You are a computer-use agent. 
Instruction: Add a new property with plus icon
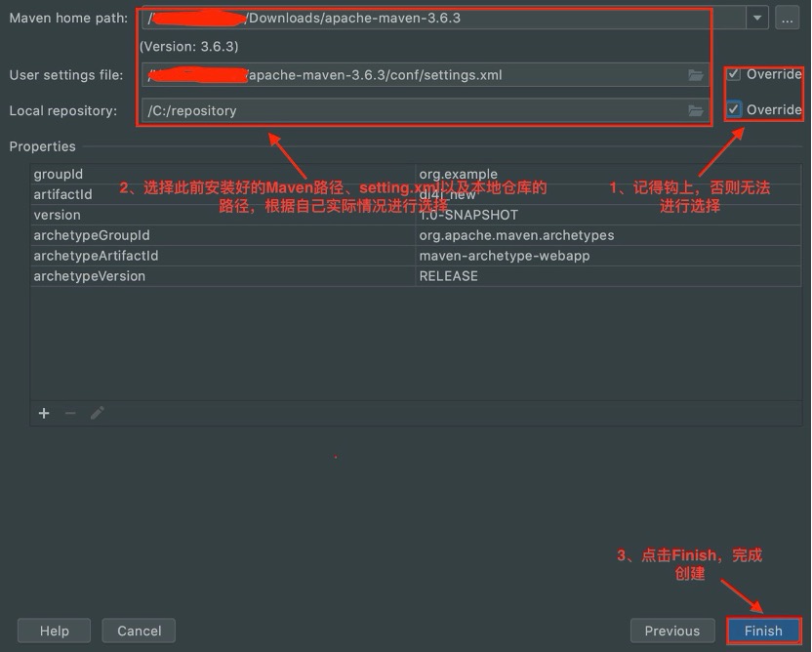[x=44, y=413]
